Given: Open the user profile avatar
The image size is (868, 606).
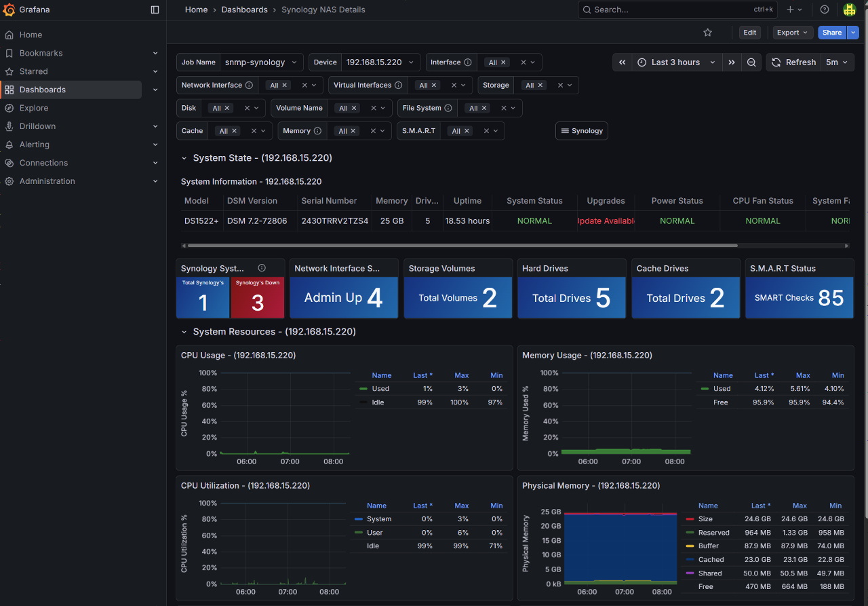Looking at the screenshot, I should pos(850,10).
